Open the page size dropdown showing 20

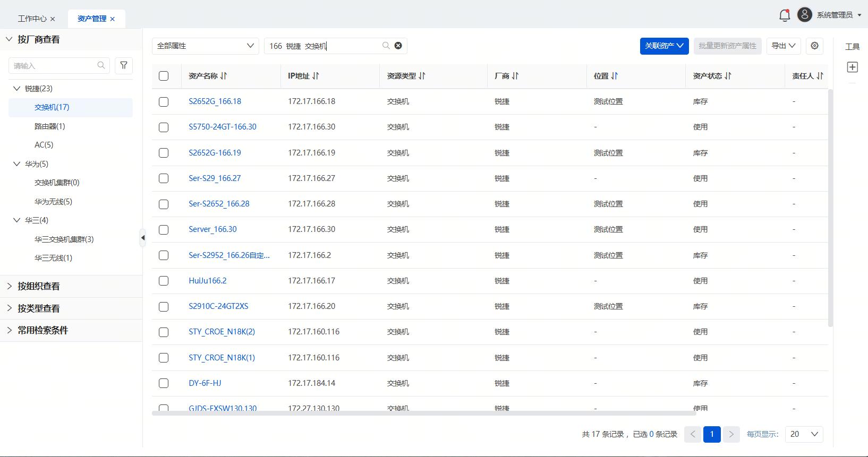[x=804, y=434]
